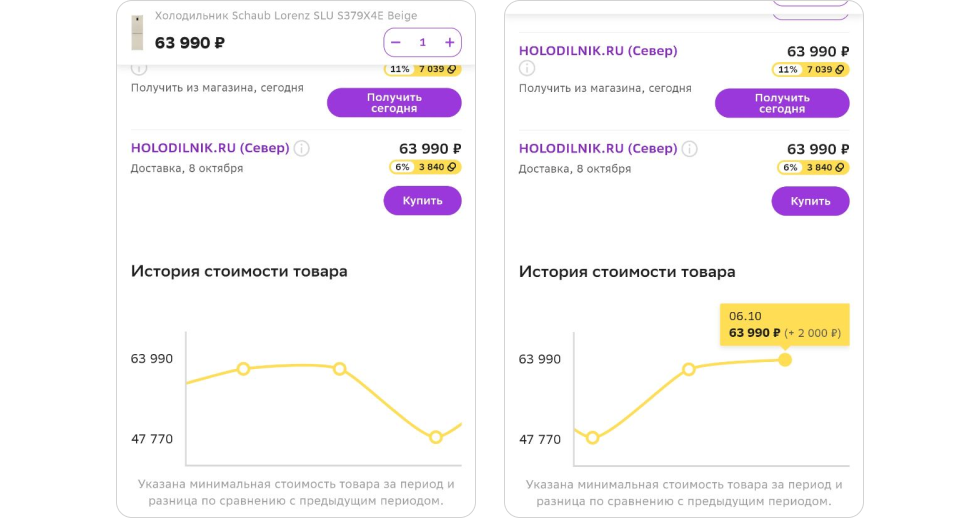
Task: Click right 'Купить' button
Action: click(x=811, y=201)
